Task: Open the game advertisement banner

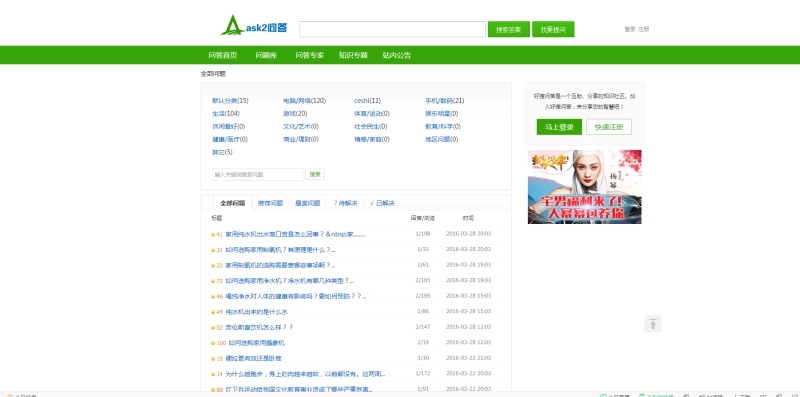Action: (585, 187)
